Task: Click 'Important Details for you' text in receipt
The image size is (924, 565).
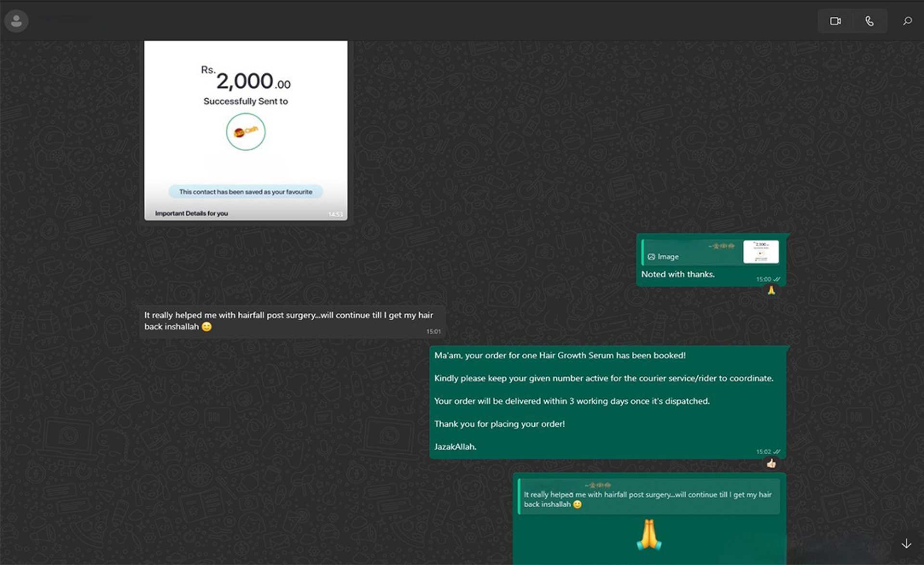Action: [191, 213]
